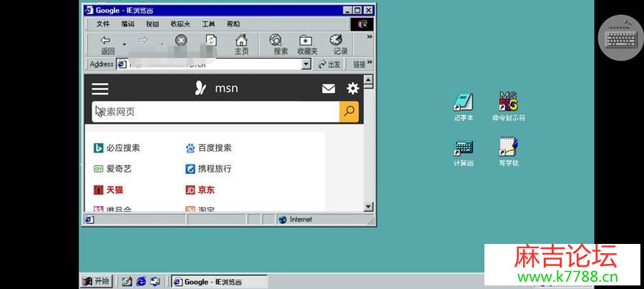Go back using the 返回 toolbar button
644x289 pixels.
[x=107, y=45]
